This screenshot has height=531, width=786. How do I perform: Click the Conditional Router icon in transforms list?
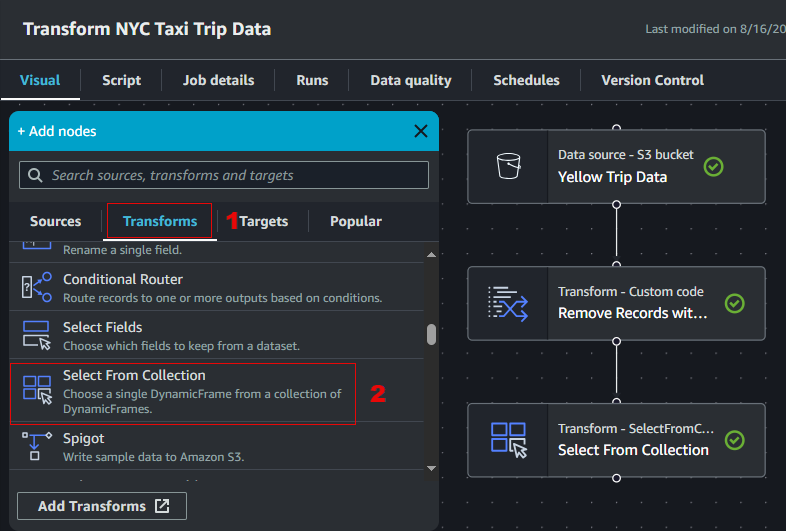coord(37,287)
